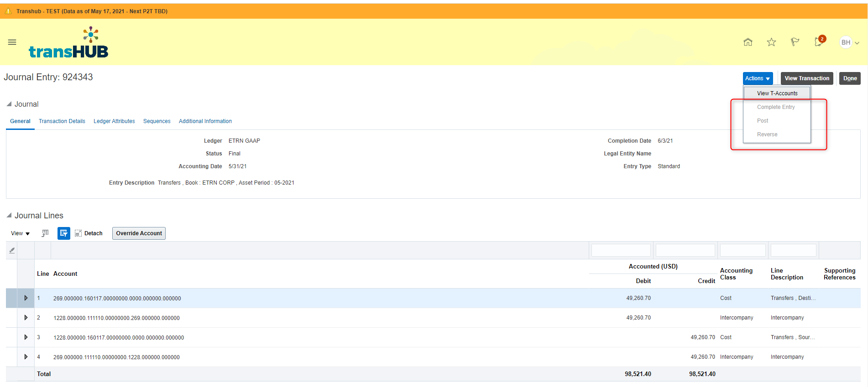The height and width of the screenshot is (387, 868).
Task: Sort by Account column header
Action: (65, 274)
